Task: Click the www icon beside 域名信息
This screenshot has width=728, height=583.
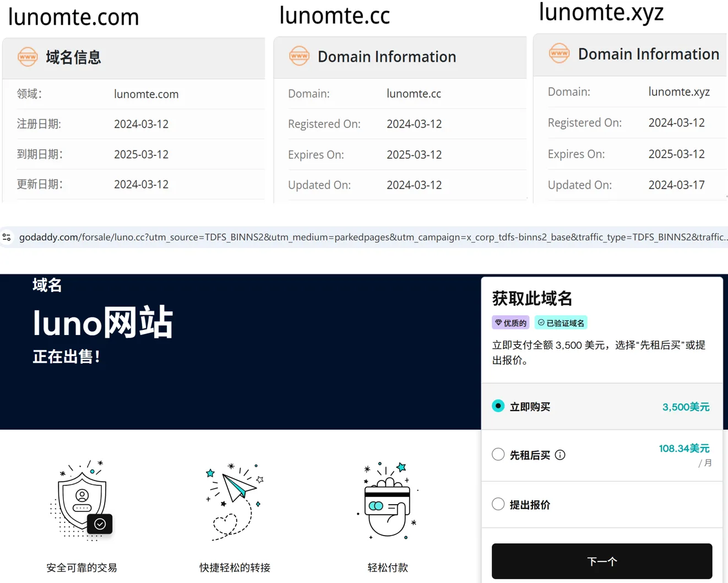Action: pyautogui.click(x=28, y=57)
